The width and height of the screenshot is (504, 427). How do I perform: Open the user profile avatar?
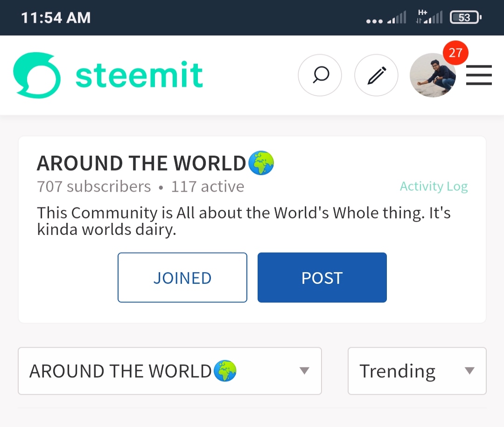pyautogui.click(x=433, y=75)
